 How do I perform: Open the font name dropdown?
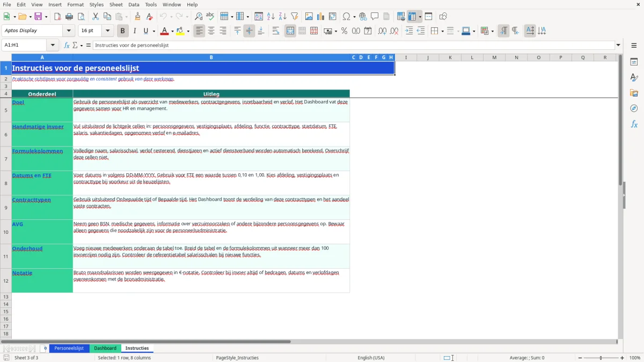point(70,31)
